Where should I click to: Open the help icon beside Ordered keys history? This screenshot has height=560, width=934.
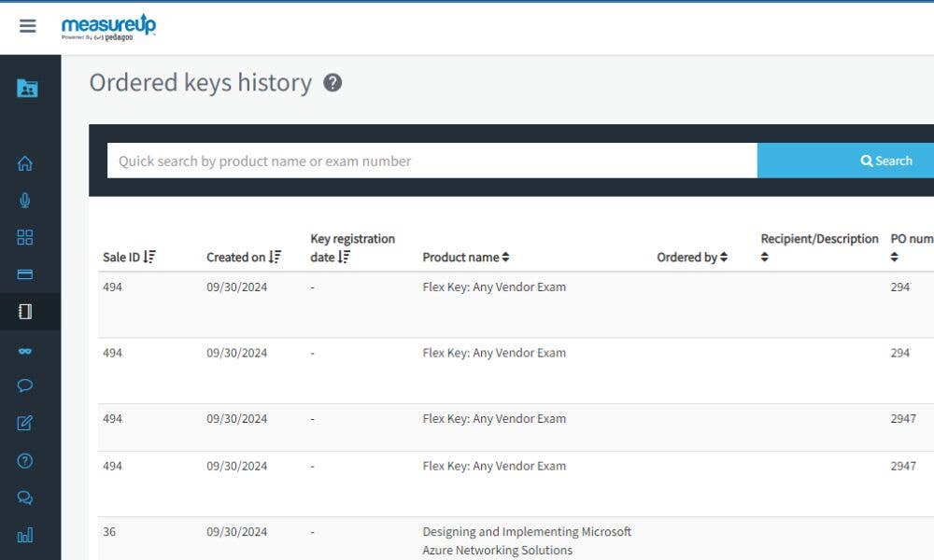pyautogui.click(x=333, y=83)
